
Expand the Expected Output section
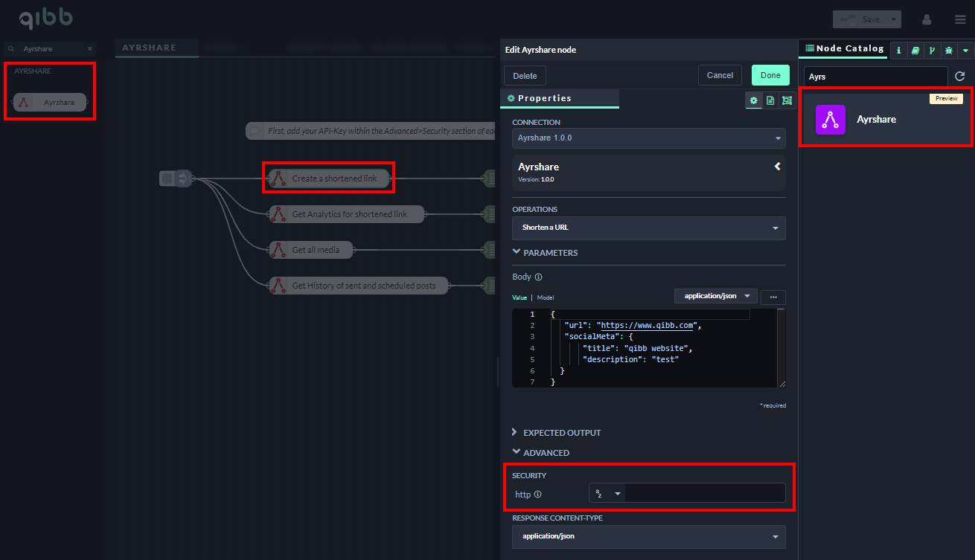(x=561, y=433)
